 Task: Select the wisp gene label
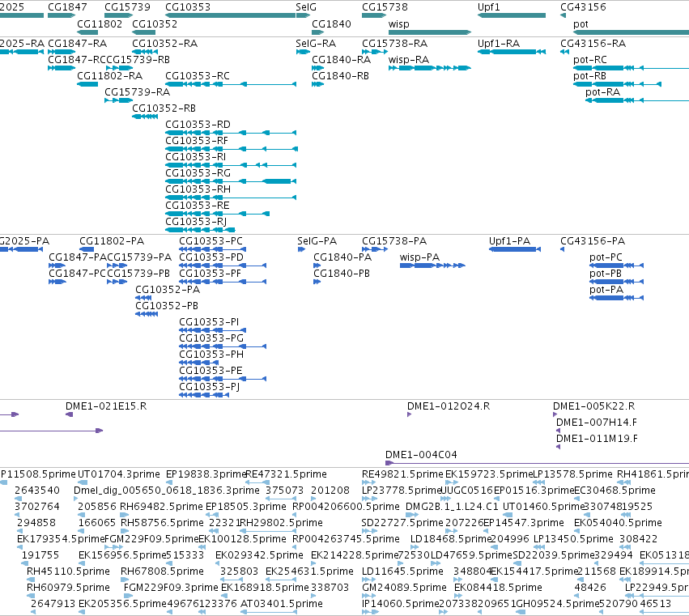coord(398,24)
